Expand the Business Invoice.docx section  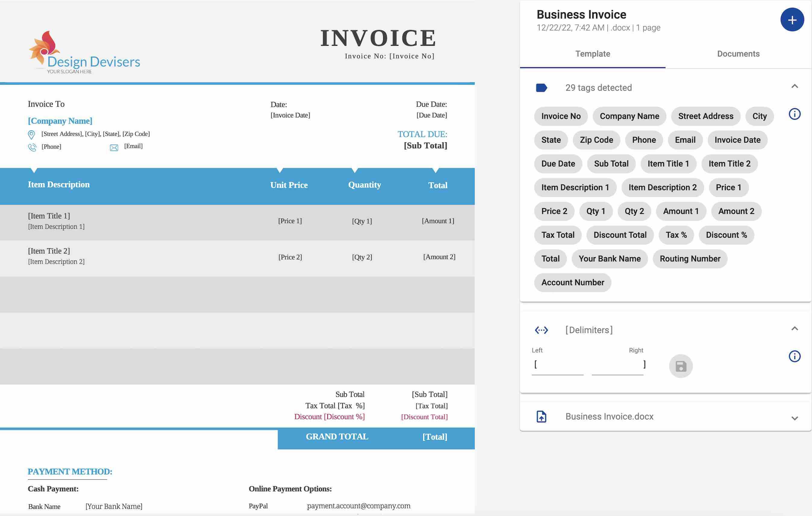794,418
